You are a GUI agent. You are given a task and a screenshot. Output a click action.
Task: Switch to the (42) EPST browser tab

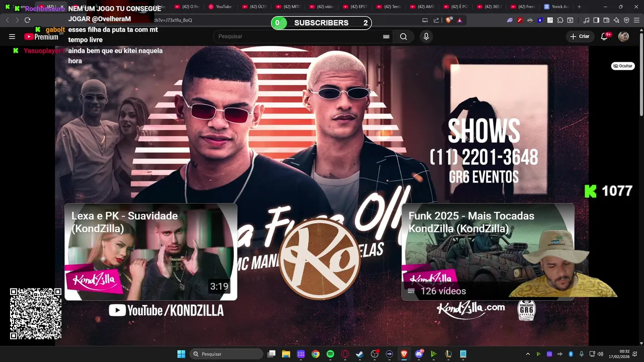click(355, 7)
